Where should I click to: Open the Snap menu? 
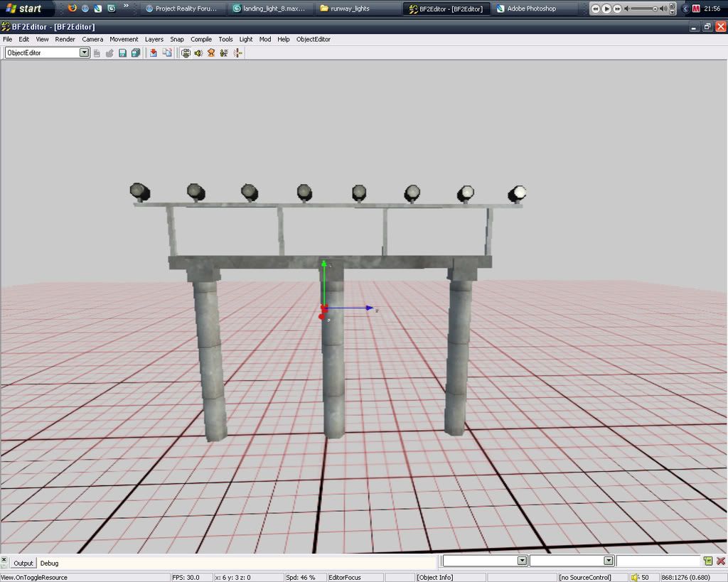pos(176,39)
